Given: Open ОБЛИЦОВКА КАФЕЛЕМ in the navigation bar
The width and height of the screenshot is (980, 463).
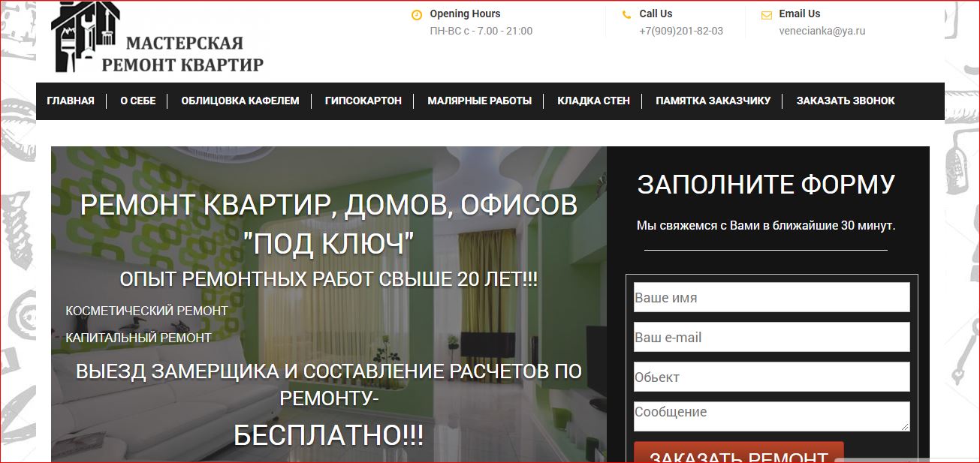Looking at the screenshot, I should (240, 101).
